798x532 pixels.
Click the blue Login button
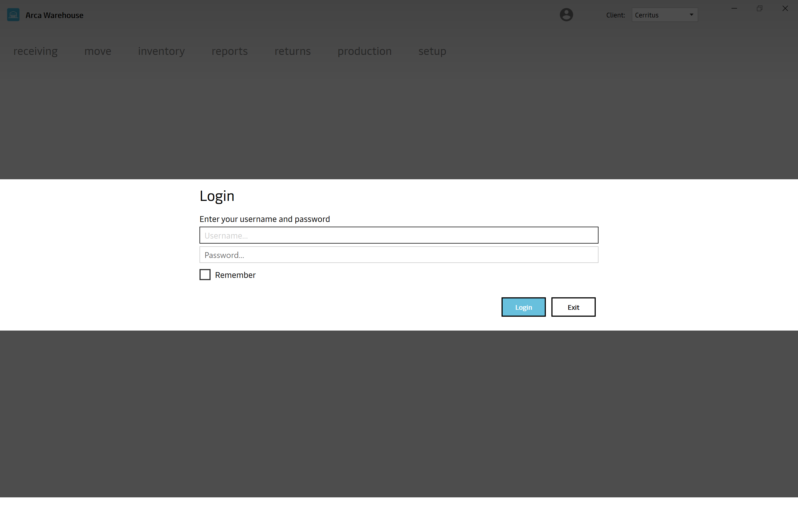click(x=523, y=307)
